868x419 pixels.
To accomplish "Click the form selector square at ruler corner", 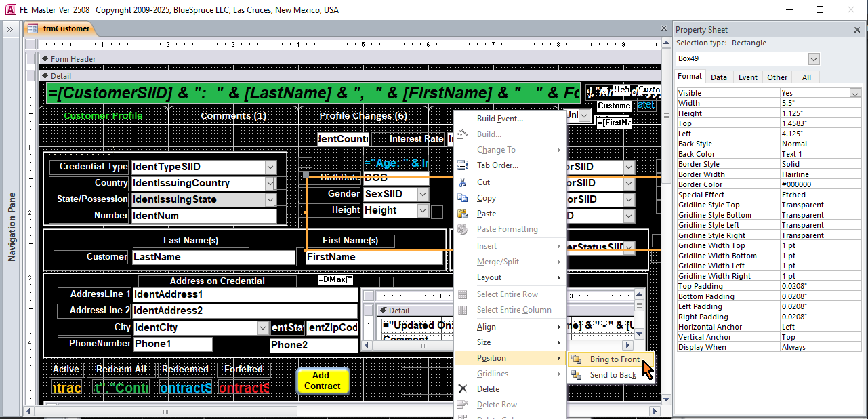I will [x=30, y=44].
